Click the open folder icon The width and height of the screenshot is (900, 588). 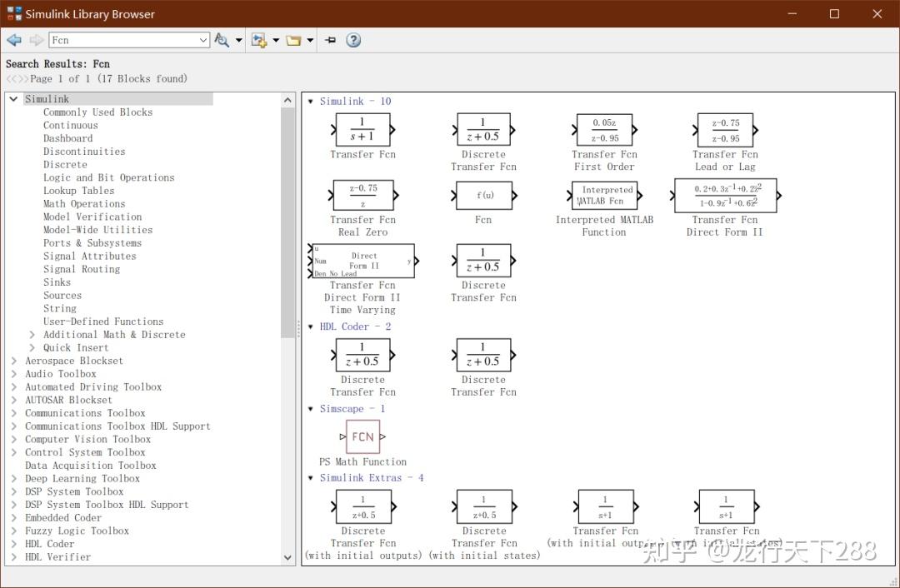coord(293,40)
